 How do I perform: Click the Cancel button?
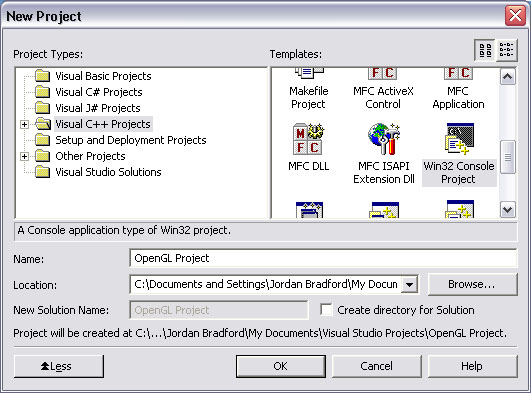377,366
